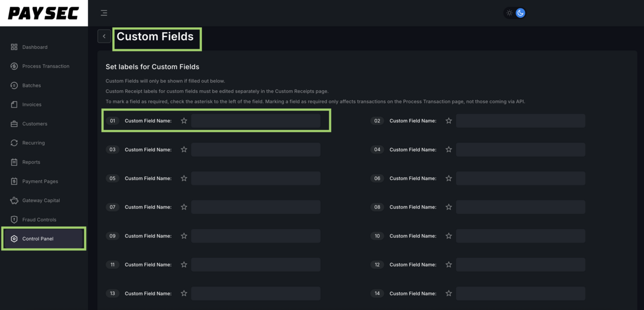Click the Batches icon in sidebar
Image resolution: width=644 pixels, height=310 pixels.
(x=14, y=86)
